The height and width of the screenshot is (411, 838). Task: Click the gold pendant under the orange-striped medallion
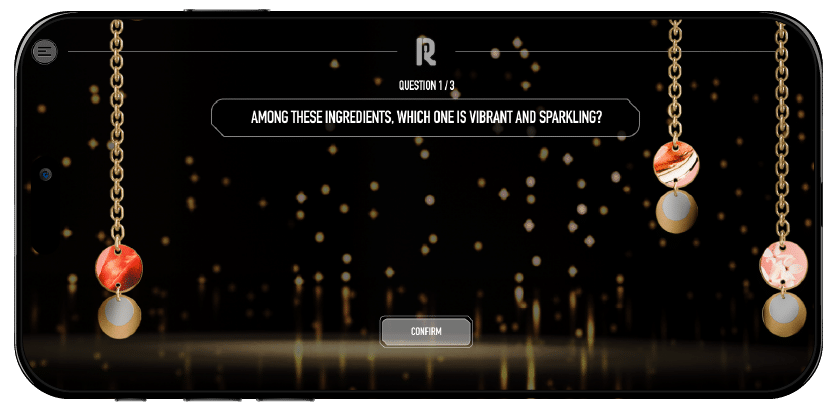[677, 211]
